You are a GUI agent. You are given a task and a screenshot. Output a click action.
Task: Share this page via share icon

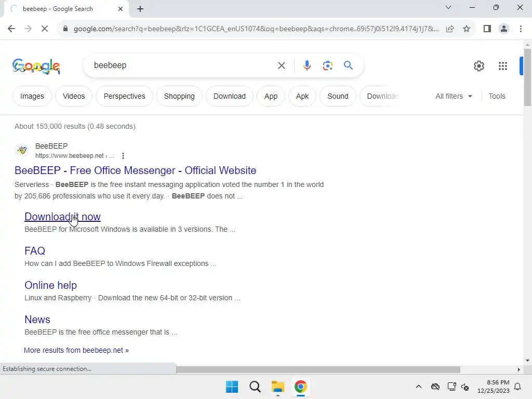point(450,29)
